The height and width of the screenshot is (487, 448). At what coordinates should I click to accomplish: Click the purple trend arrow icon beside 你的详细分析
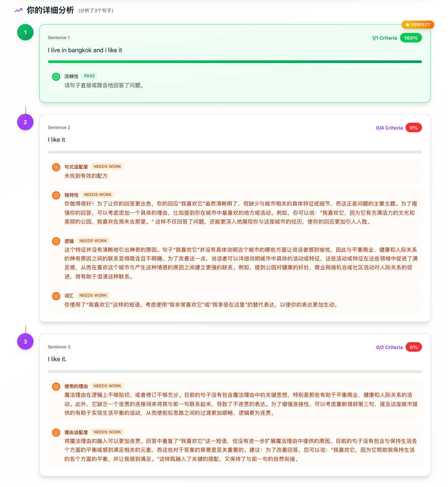click(x=18, y=11)
